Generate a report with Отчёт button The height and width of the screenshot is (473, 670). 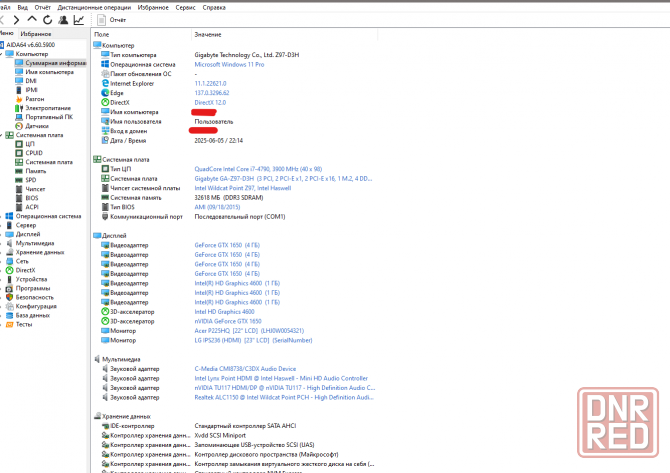pyautogui.click(x=112, y=20)
